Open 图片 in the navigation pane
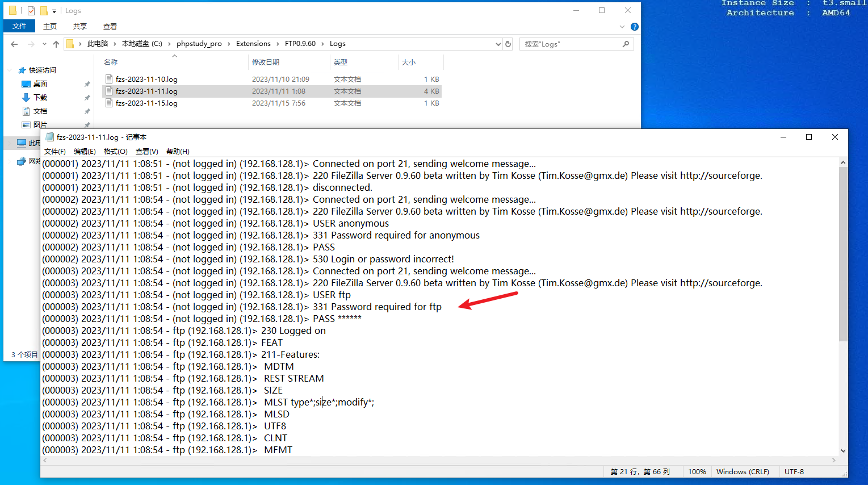Image resolution: width=868 pixels, height=485 pixels. (40, 125)
